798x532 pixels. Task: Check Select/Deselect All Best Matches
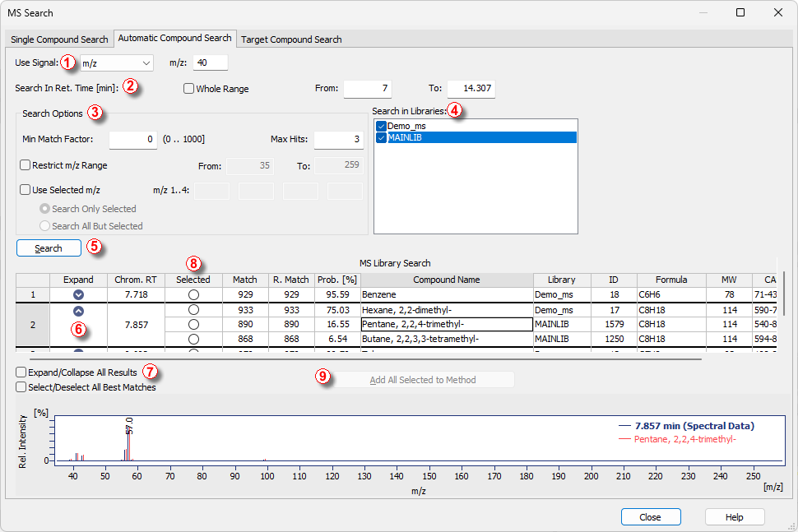[x=21, y=387]
